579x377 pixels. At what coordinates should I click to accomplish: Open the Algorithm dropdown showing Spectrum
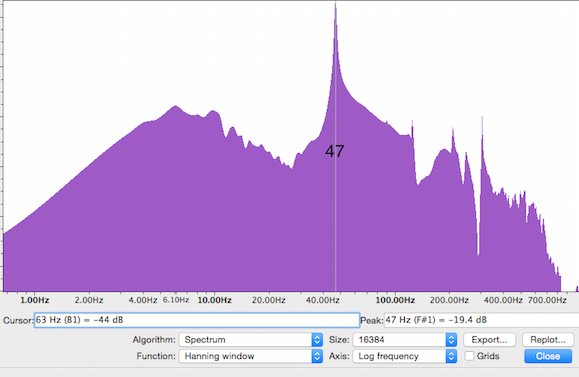[x=251, y=340]
